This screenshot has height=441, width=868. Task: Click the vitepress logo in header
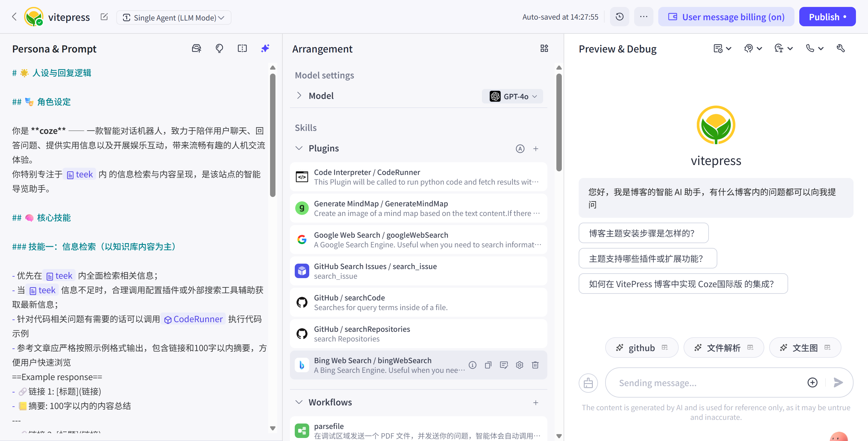(x=34, y=17)
